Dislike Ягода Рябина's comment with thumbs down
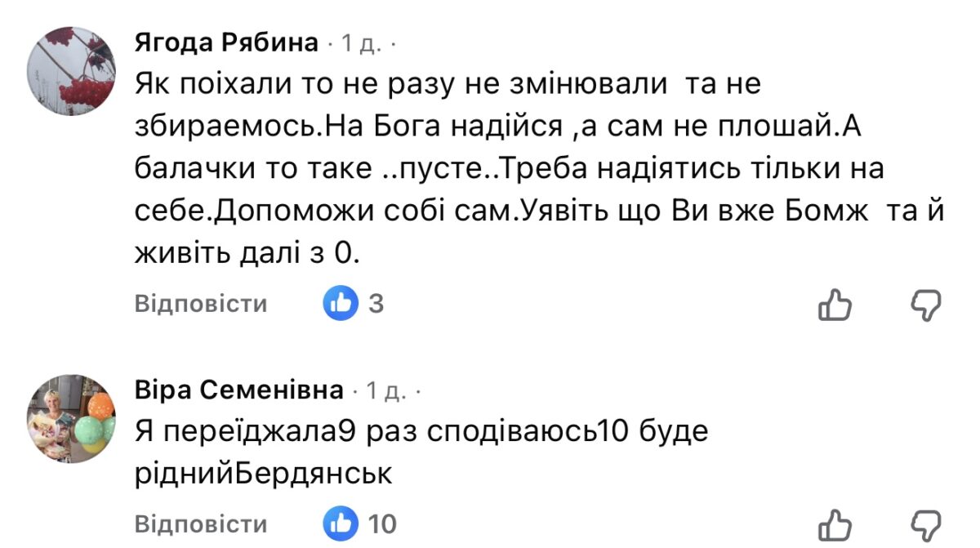980x548 pixels. click(x=926, y=305)
